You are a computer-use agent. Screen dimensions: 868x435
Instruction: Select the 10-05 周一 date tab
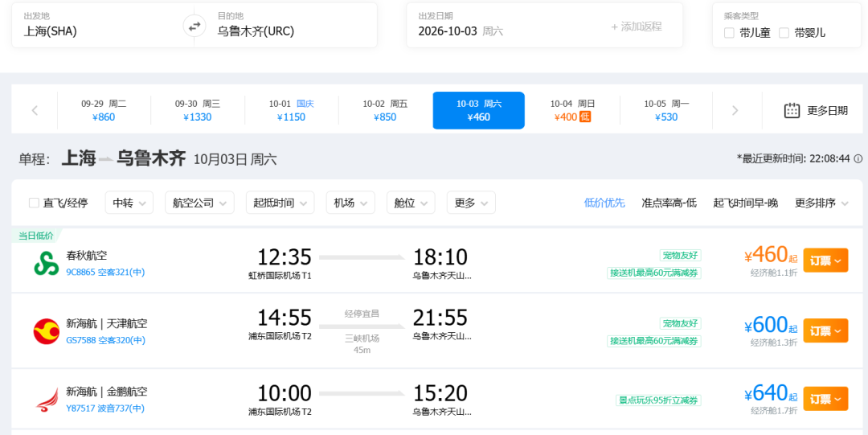(x=666, y=110)
